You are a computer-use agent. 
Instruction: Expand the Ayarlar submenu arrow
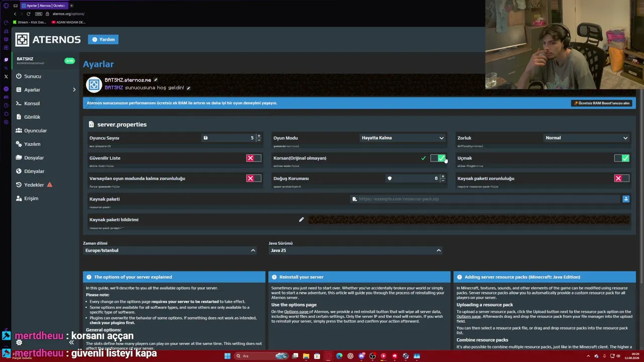74,90
